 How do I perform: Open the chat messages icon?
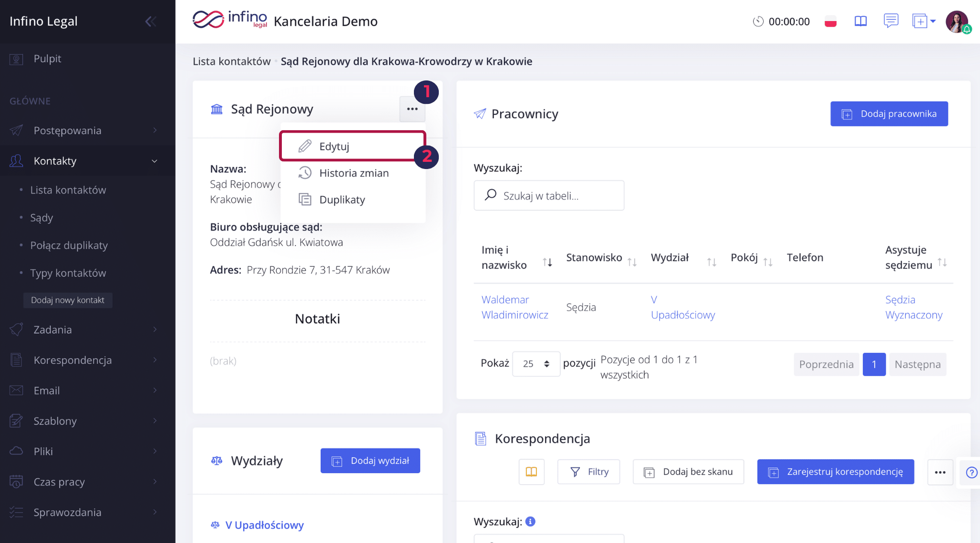pyautogui.click(x=891, y=21)
